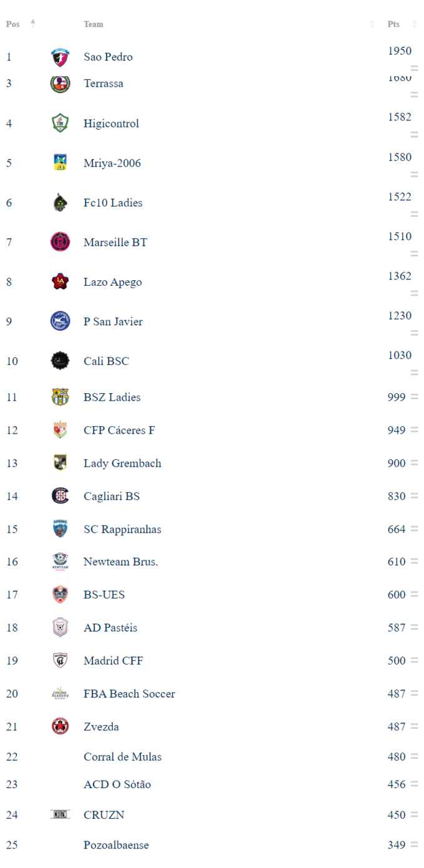Click the Mriya-2006 team logo
The width and height of the screenshot is (424, 868).
pos(60,163)
